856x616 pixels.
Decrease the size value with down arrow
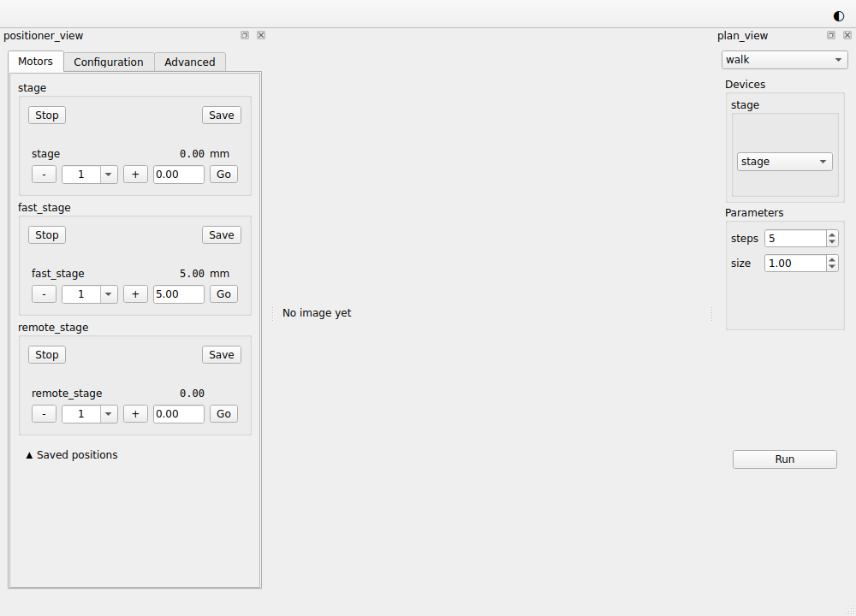(x=832, y=267)
